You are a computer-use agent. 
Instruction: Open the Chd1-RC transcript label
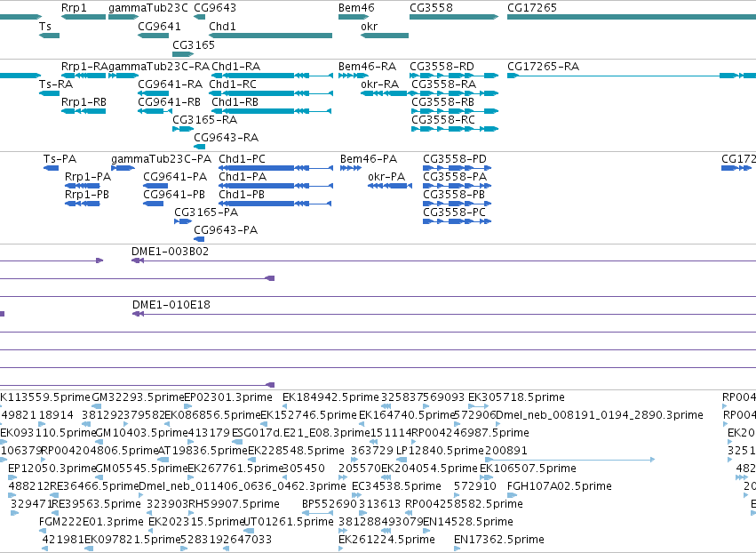(233, 84)
